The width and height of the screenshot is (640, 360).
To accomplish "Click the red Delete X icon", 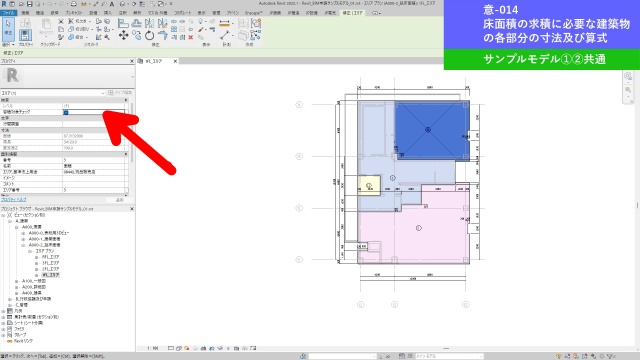I will pos(191,37).
